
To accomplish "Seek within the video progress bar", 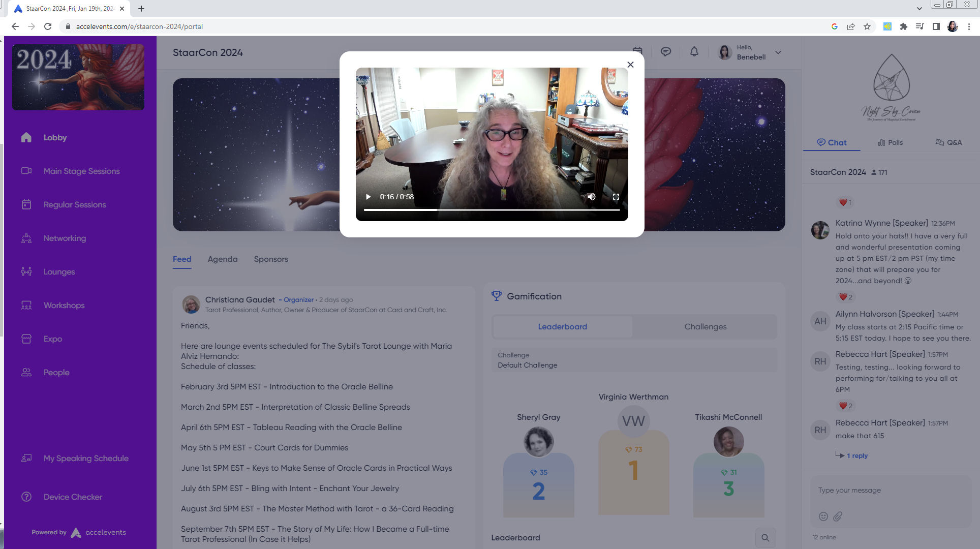I will (492, 209).
